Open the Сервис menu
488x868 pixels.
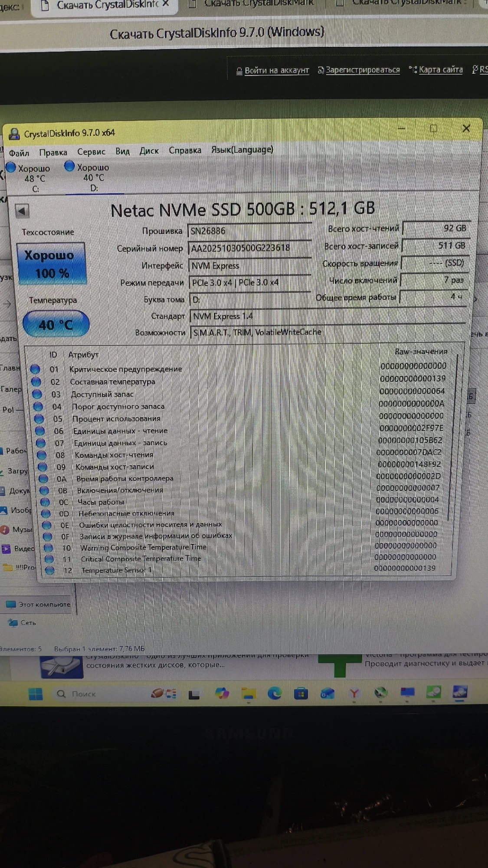pyautogui.click(x=91, y=151)
